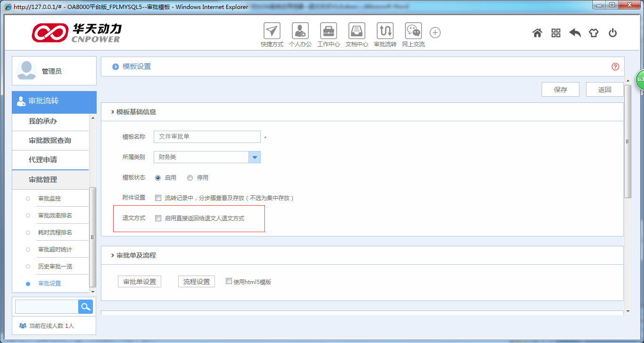
Task: Tick the 使用html5模版 checkbox
Action: tap(229, 281)
